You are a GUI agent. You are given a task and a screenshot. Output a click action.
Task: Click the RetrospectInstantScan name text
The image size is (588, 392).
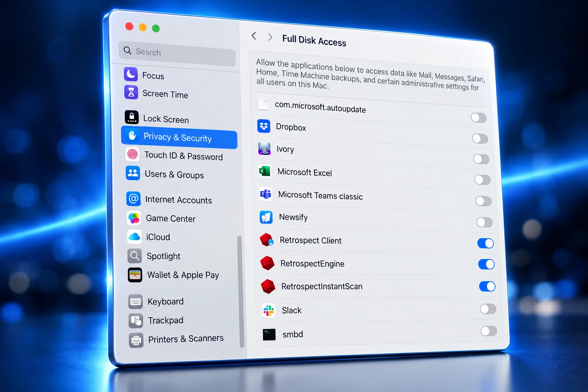point(322,286)
